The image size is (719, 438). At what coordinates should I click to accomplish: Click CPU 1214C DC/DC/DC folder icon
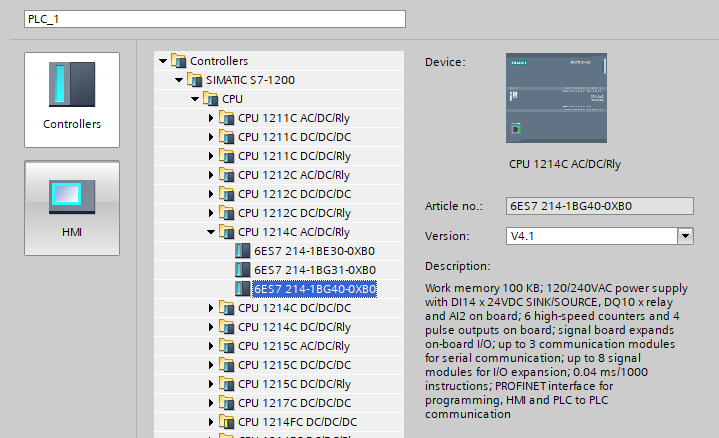227,308
